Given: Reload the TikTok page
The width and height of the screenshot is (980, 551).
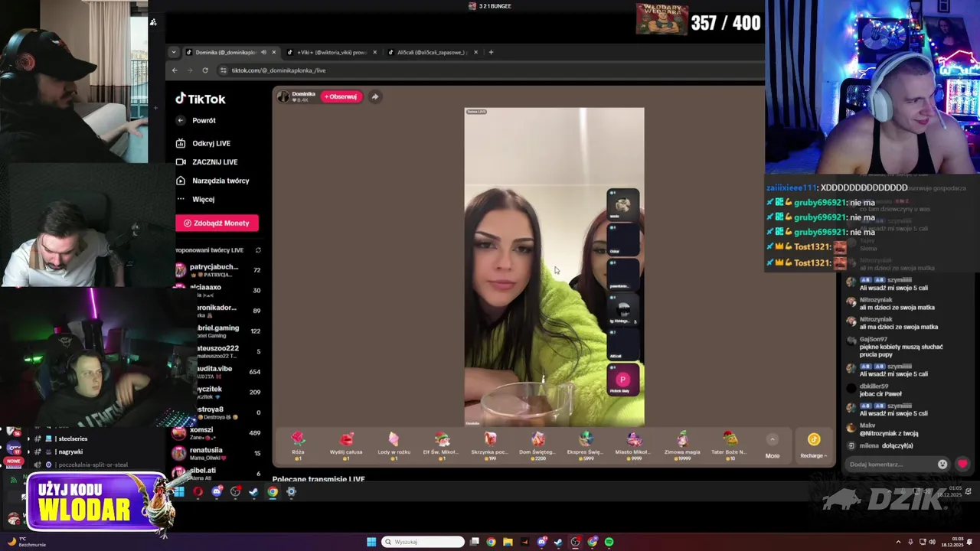Looking at the screenshot, I should point(205,70).
